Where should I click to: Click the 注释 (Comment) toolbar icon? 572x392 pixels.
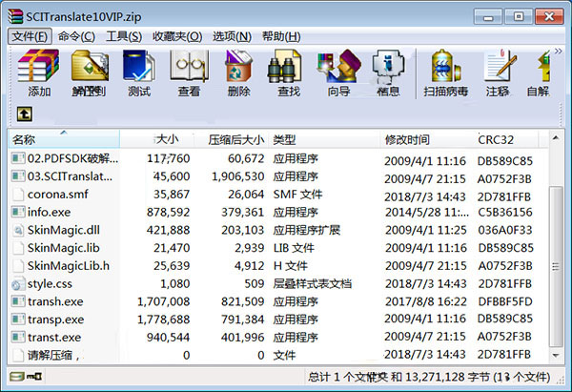pos(500,66)
